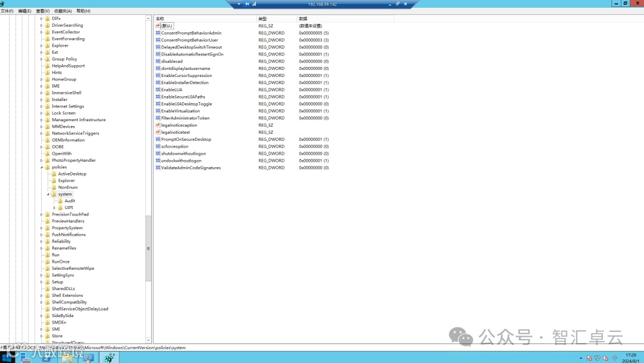Select the OEMInformation key
This screenshot has height=363, width=644.
click(68, 140)
